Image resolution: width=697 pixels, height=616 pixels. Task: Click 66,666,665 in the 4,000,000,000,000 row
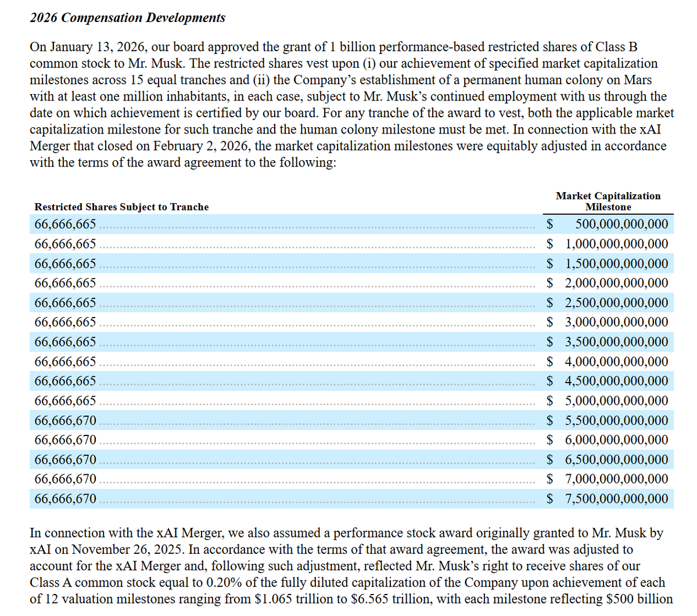66,362
